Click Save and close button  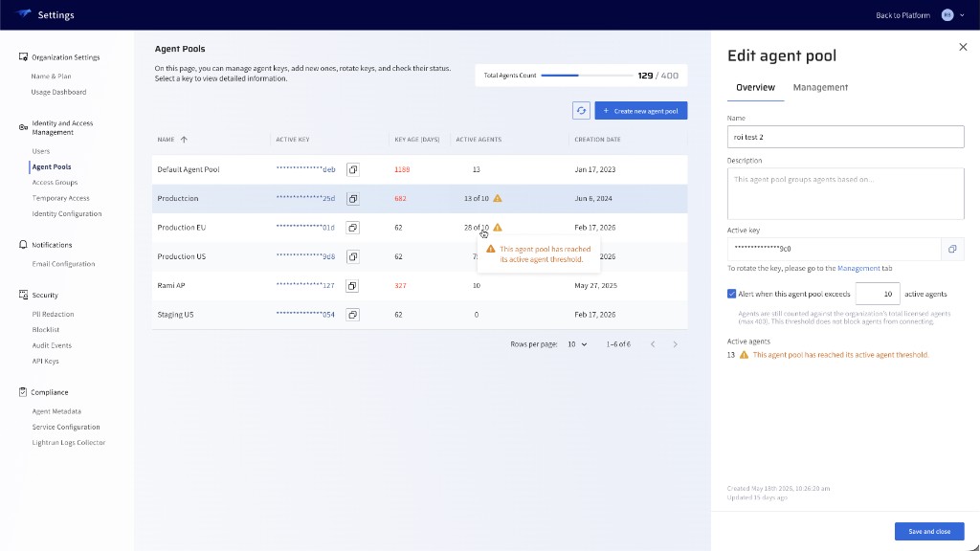(x=928, y=531)
